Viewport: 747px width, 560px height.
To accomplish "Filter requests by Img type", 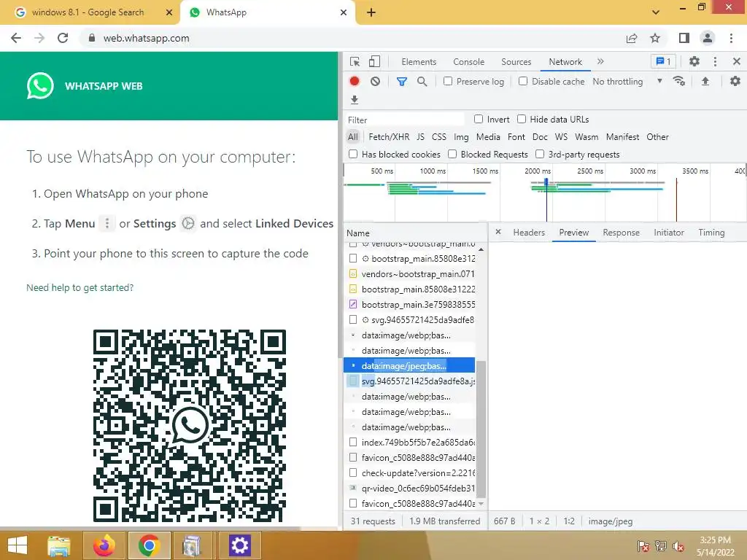I will coord(461,137).
